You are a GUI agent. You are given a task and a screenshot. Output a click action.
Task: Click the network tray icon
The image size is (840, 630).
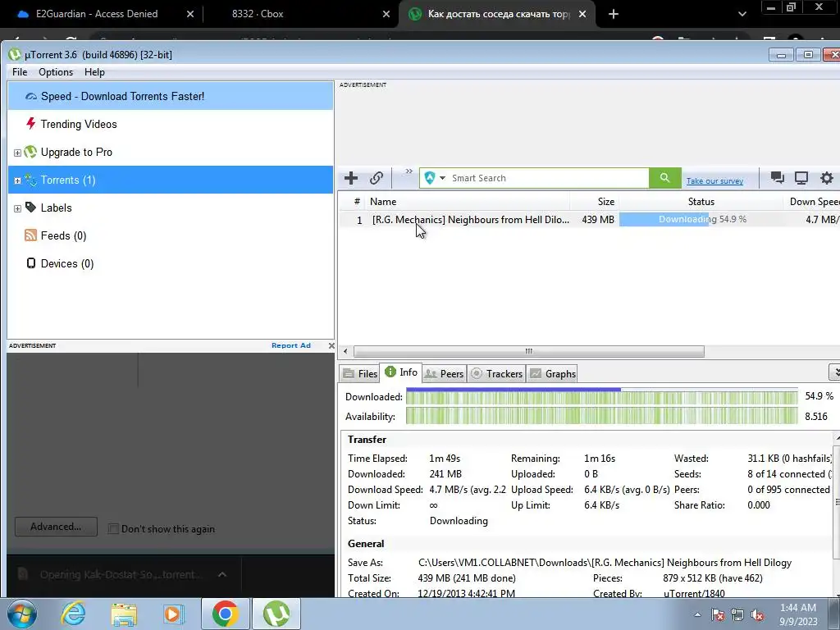(x=737, y=614)
